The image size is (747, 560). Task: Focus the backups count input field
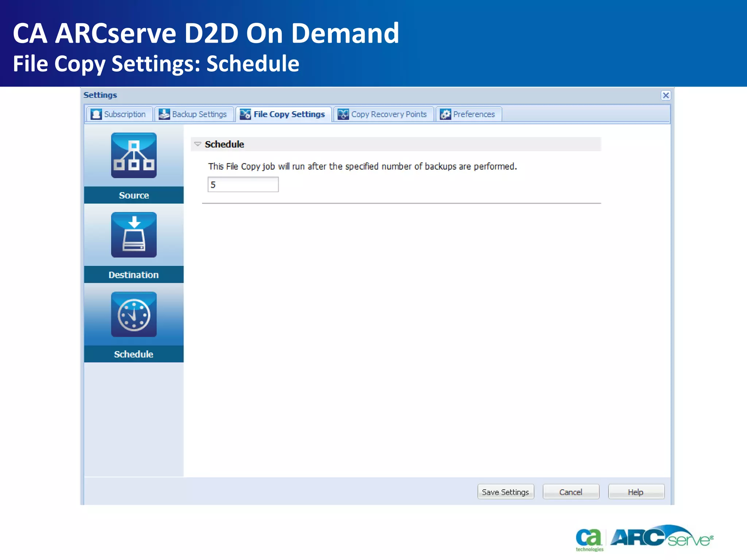(x=243, y=184)
